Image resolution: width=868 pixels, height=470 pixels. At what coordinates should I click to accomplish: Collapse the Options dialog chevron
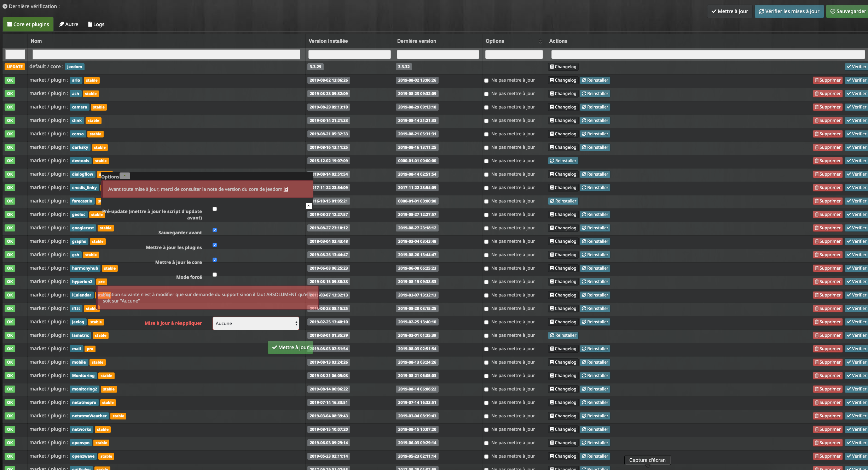(x=125, y=176)
